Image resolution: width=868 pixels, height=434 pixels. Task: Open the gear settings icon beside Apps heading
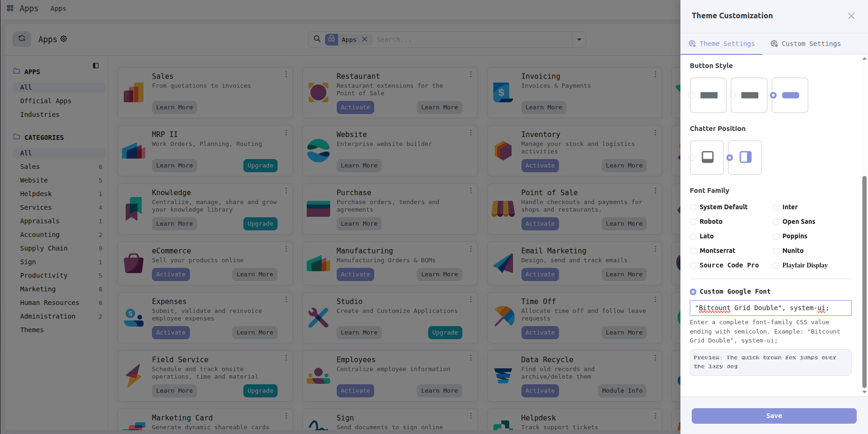tap(64, 39)
